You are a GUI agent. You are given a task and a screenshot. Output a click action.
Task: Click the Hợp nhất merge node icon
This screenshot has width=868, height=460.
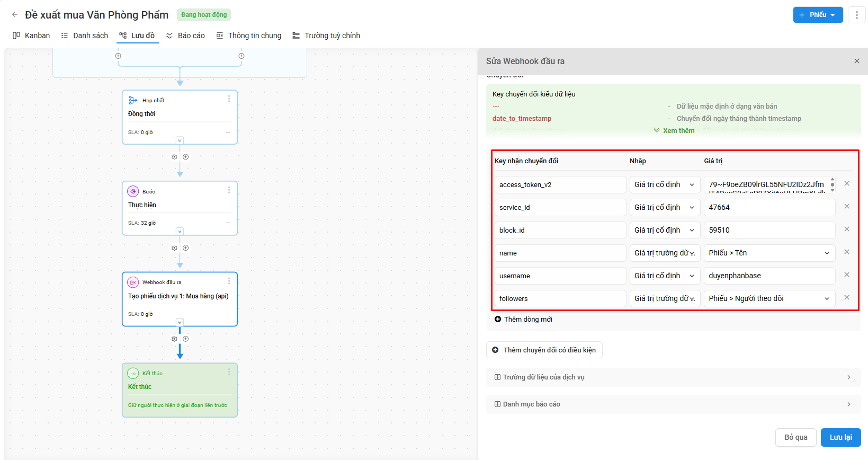[x=133, y=100]
